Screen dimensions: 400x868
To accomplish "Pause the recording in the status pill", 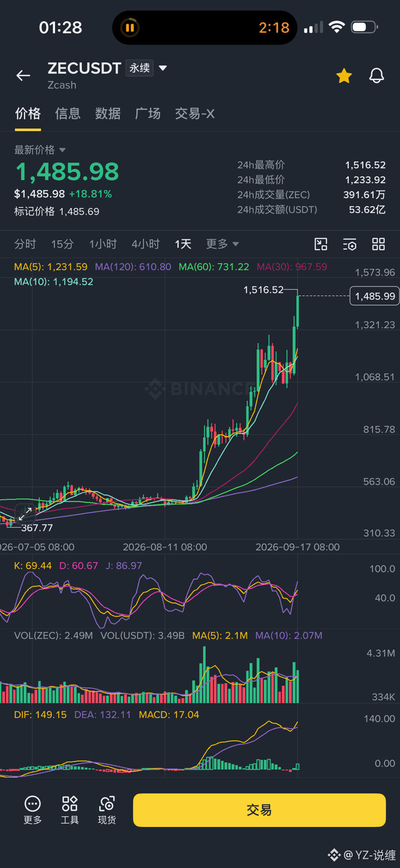I will [x=129, y=28].
